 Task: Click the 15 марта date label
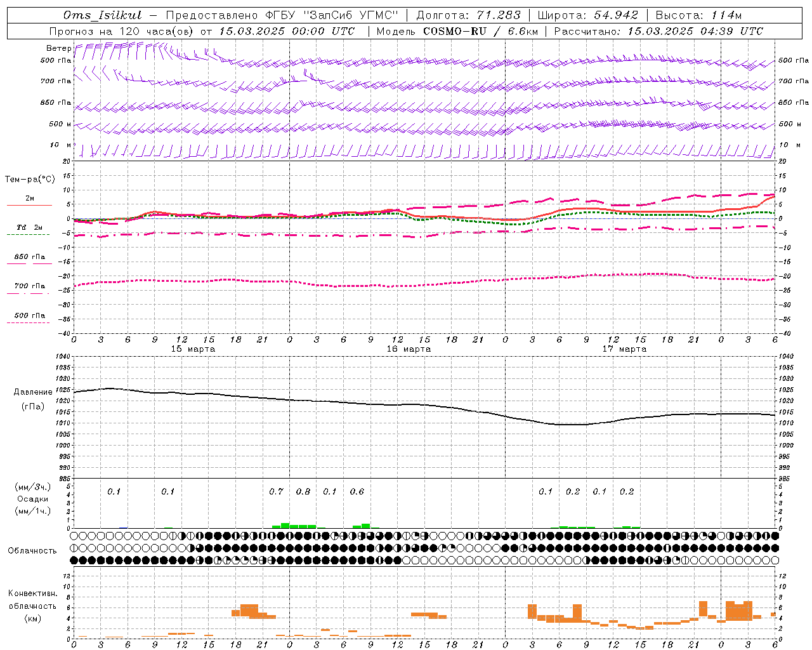[193, 349]
